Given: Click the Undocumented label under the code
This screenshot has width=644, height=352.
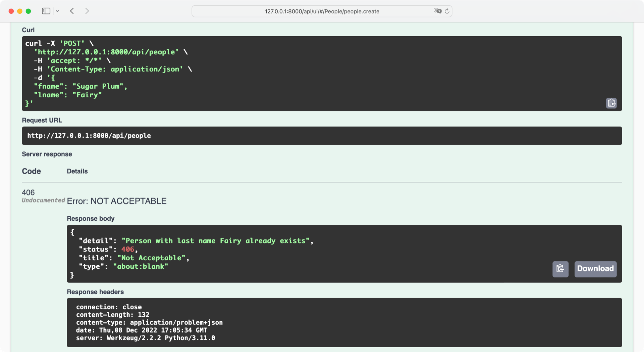Looking at the screenshot, I should pyautogui.click(x=43, y=200).
